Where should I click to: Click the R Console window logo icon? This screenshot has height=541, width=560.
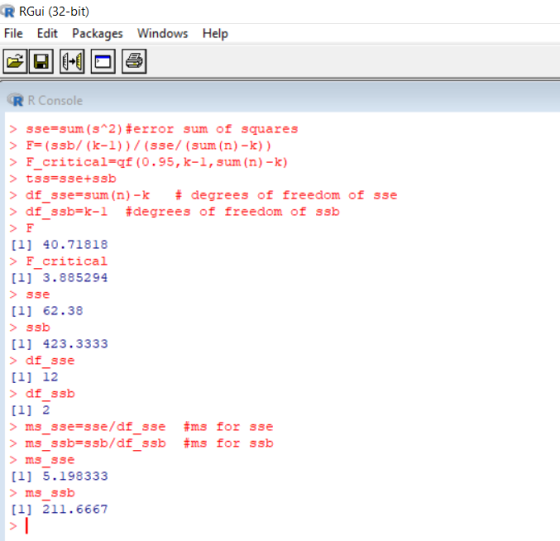click(x=15, y=100)
